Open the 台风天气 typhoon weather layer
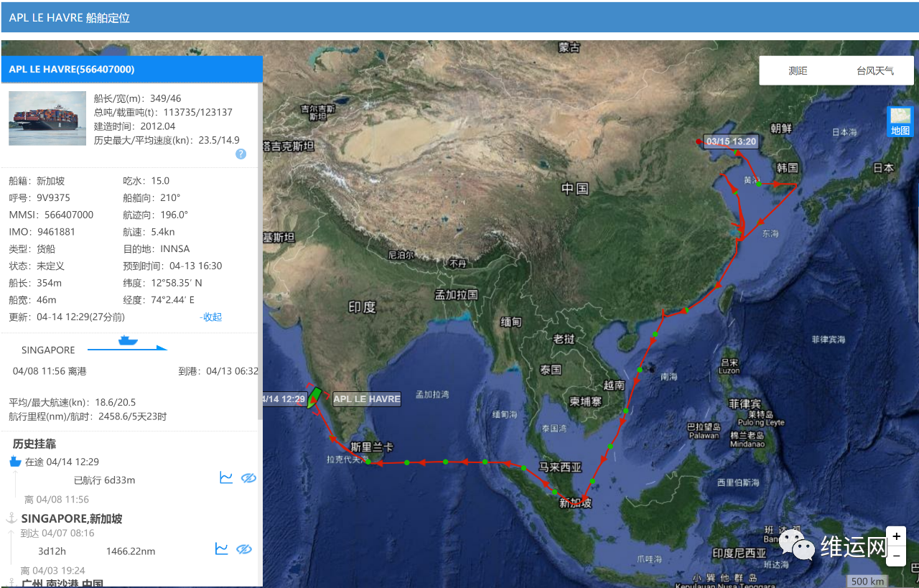Viewport: 919px width, 588px height. pos(875,70)
